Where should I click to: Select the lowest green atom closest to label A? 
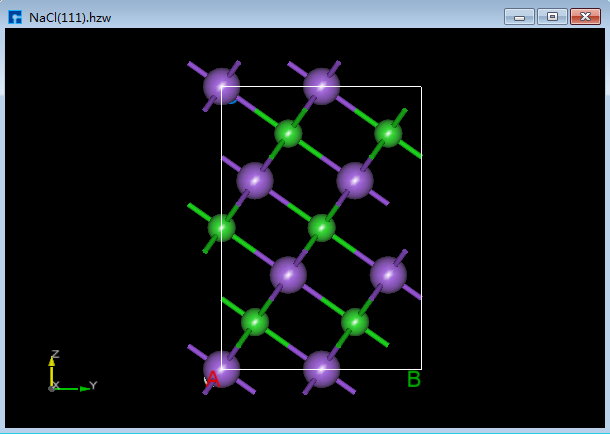[x=255, y=322]
